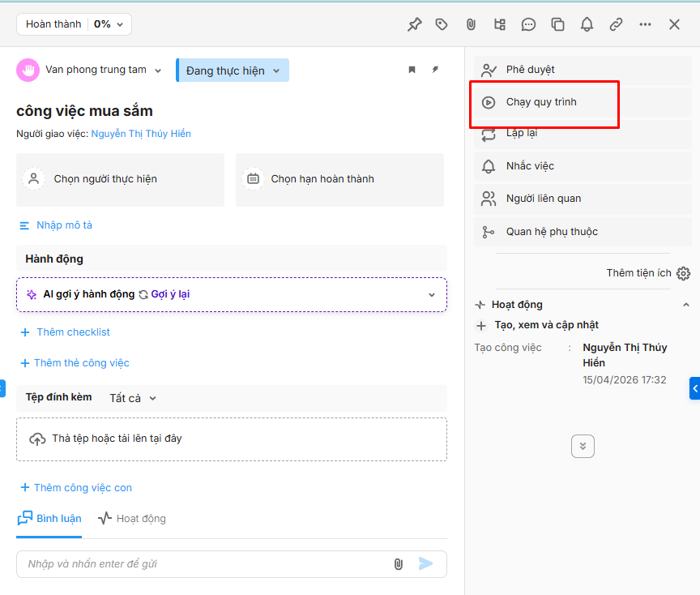
Task: Open the Hoàn thành 0% dropdown
Action: click(74, 24)
